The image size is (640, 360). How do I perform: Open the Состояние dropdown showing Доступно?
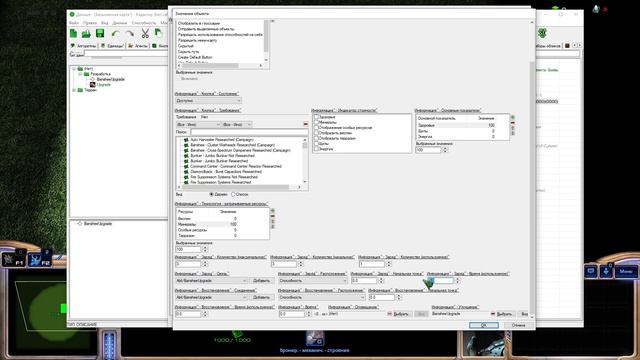(x=208, y=100)
